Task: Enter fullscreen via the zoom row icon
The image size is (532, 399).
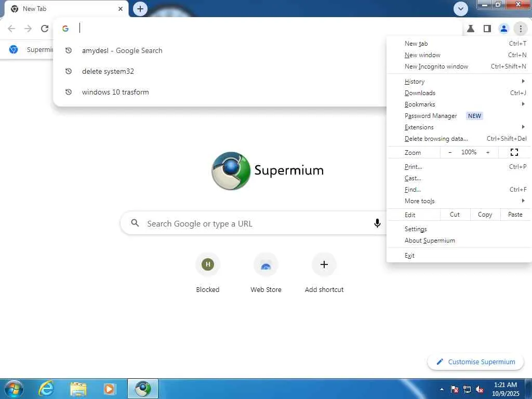Action: click(514, 152)
